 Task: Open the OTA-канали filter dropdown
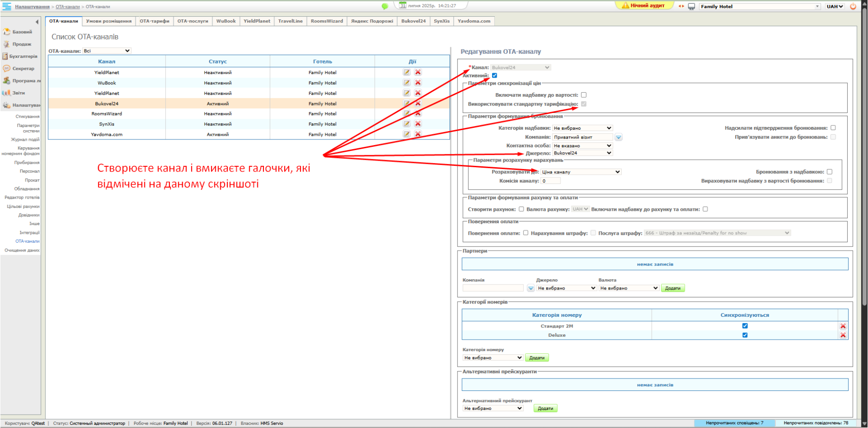[x=107, y=51]
